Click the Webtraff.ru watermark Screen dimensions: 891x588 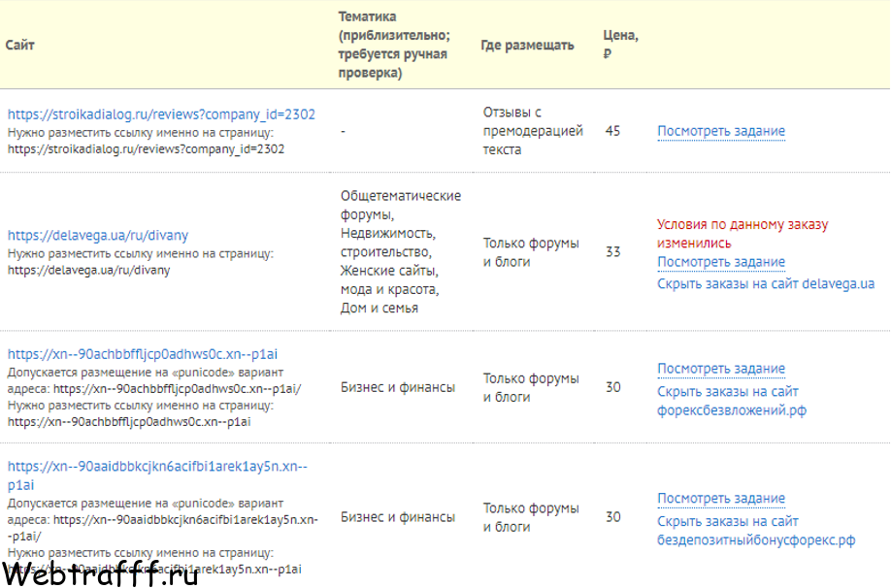tap(100, 573)
